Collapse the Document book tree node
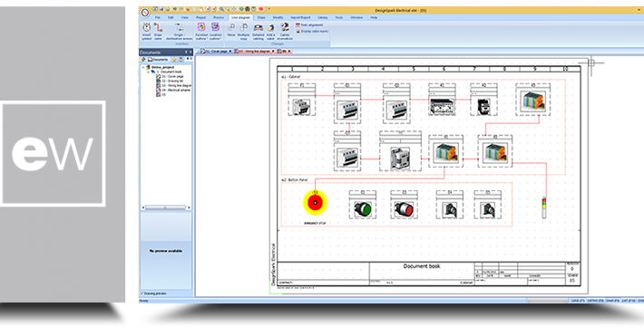644x327 pixels. pos(148,72)
